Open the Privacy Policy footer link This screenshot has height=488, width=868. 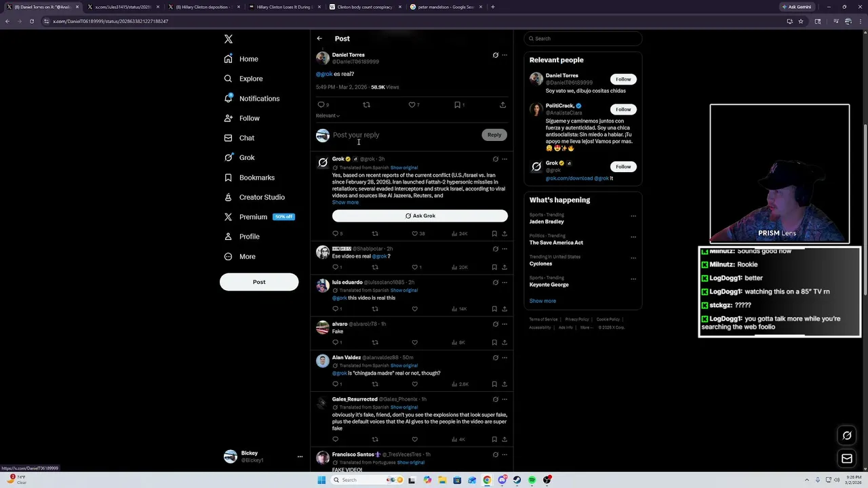(x=577, y=319)
